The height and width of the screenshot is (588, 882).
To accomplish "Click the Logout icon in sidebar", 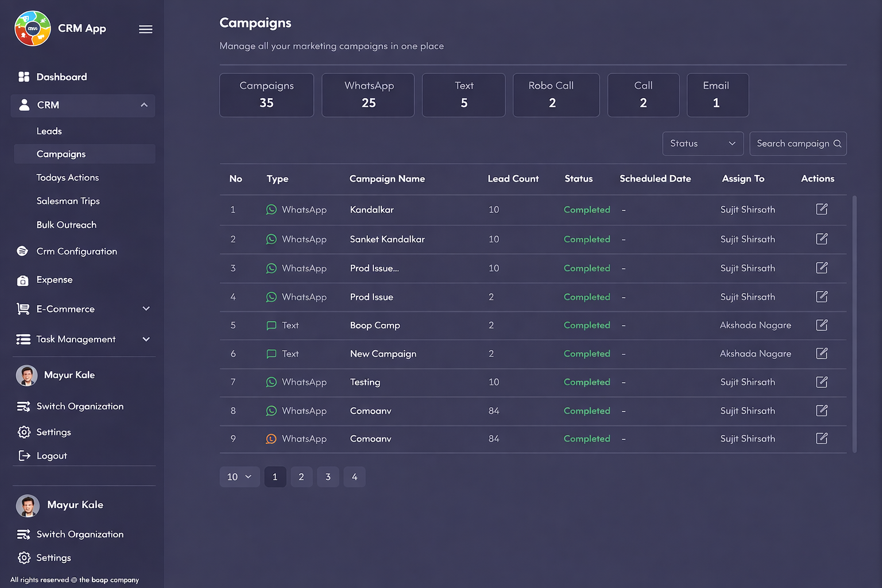I will click(24, 455).
